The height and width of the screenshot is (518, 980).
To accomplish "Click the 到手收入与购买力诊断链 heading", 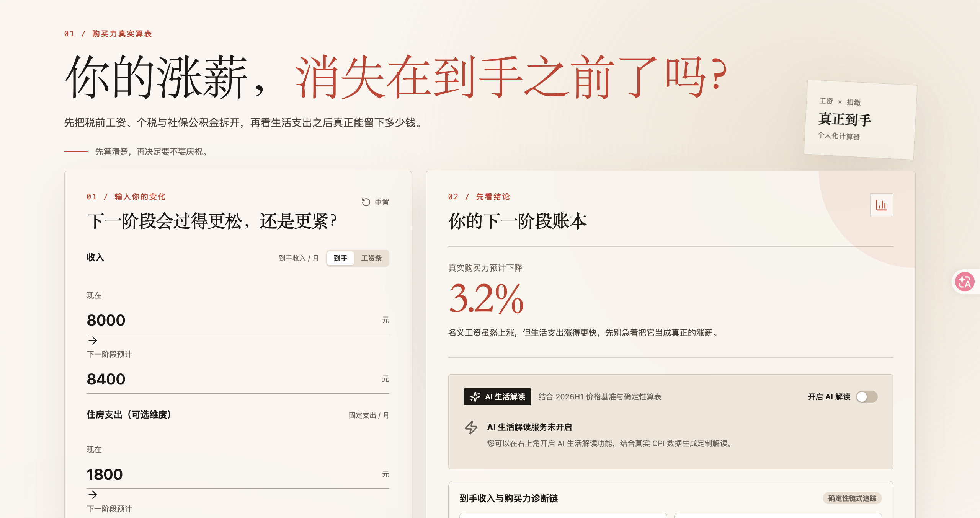I will click(508, 498).
